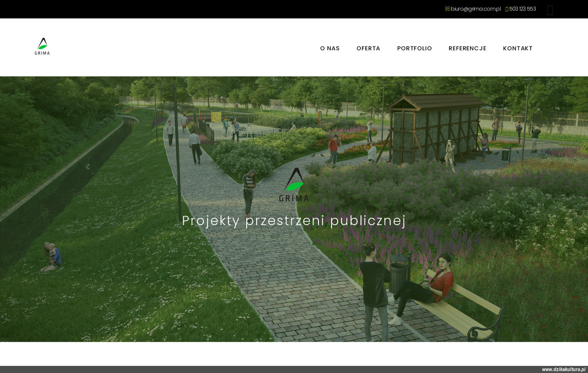Click the phone number 503 123 553

[523, 9]
